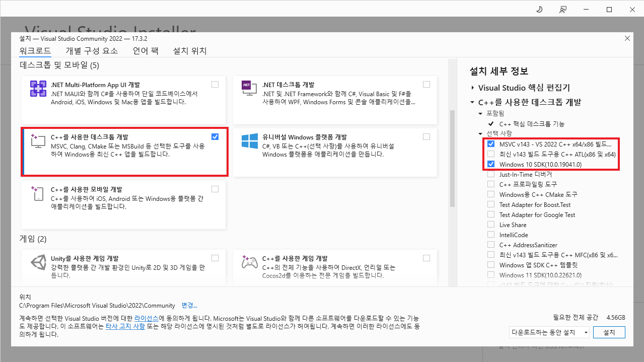Click the C++ game development gamepad icon
The height and width of the screenshot is (362, 644).
tap(250, 263)
